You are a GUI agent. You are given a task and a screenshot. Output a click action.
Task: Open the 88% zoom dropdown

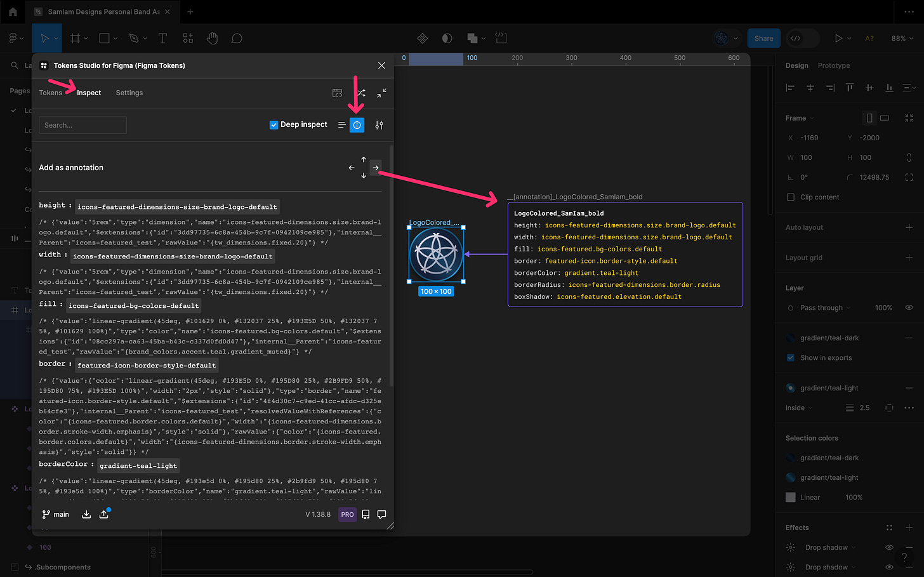pyautogui.click(x=902, y=38)
